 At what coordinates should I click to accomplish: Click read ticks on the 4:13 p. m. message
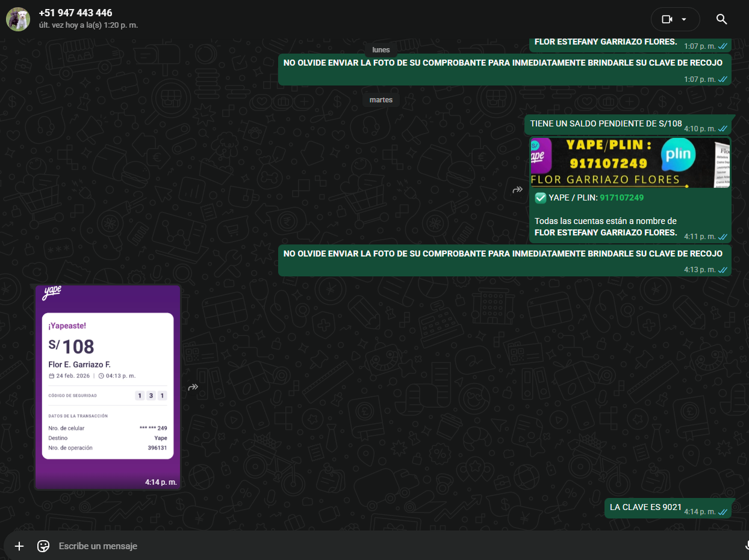(x=723, y=270)
